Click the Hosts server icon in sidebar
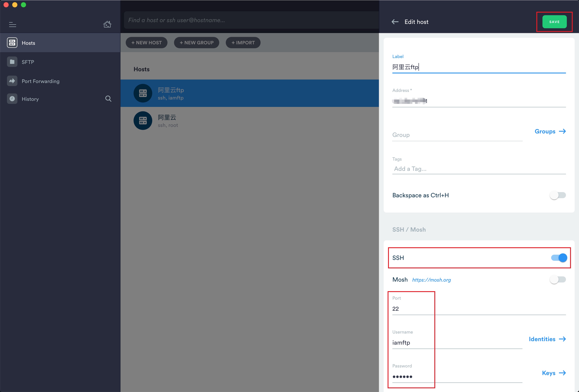 [x=12, y=43]
